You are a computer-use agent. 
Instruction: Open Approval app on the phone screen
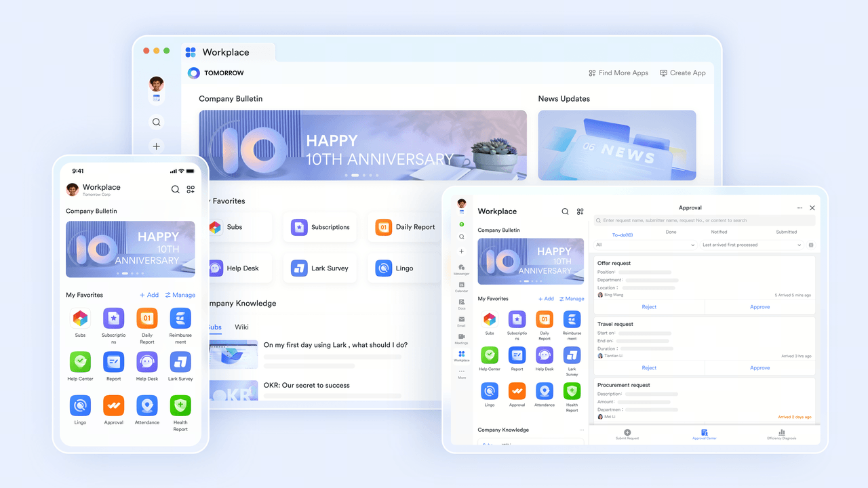(x=113, y=405)
